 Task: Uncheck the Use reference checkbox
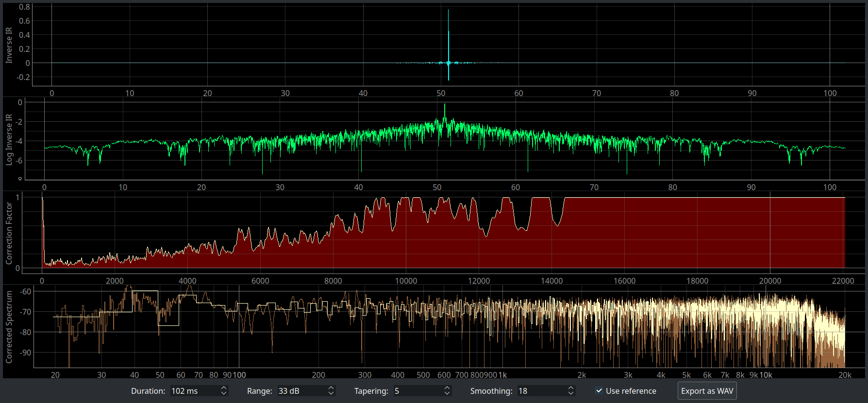point(599,391)
